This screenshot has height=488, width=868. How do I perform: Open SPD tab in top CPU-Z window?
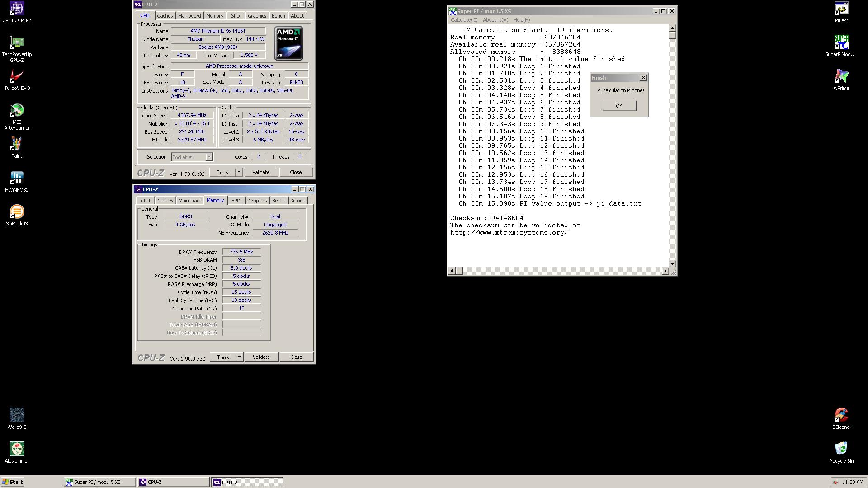point(236,16)
